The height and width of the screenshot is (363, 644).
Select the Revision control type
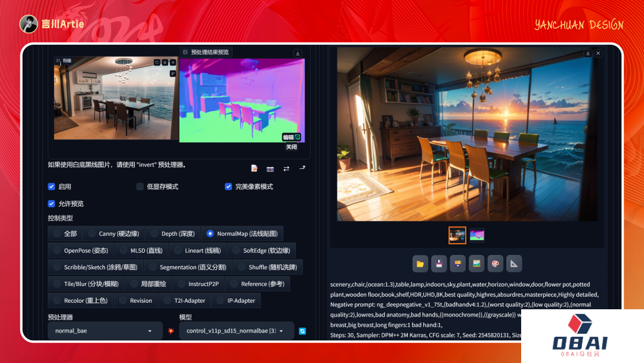point(136,300)
